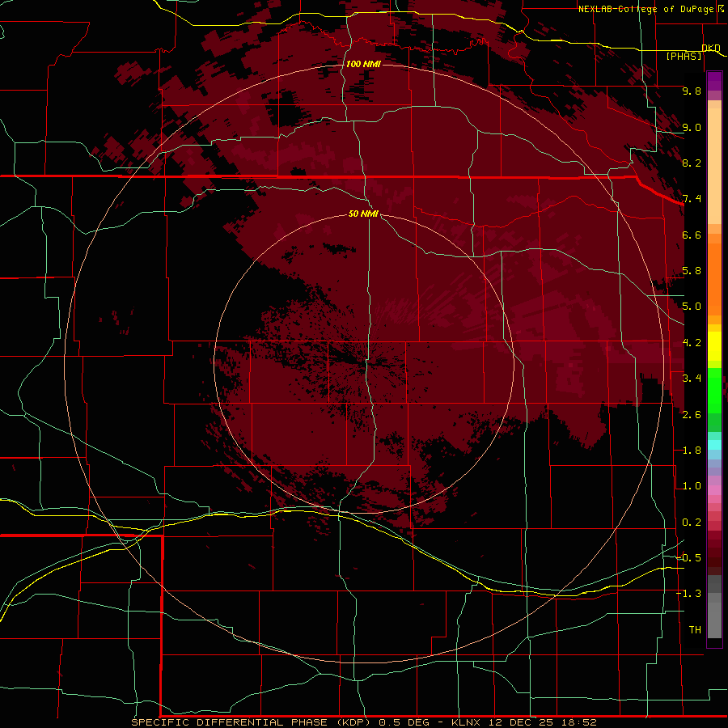Click the "TH" threshold label on the scale
Image resolution: width=728 pixels, height=728 pixels.
click(695, 630)
